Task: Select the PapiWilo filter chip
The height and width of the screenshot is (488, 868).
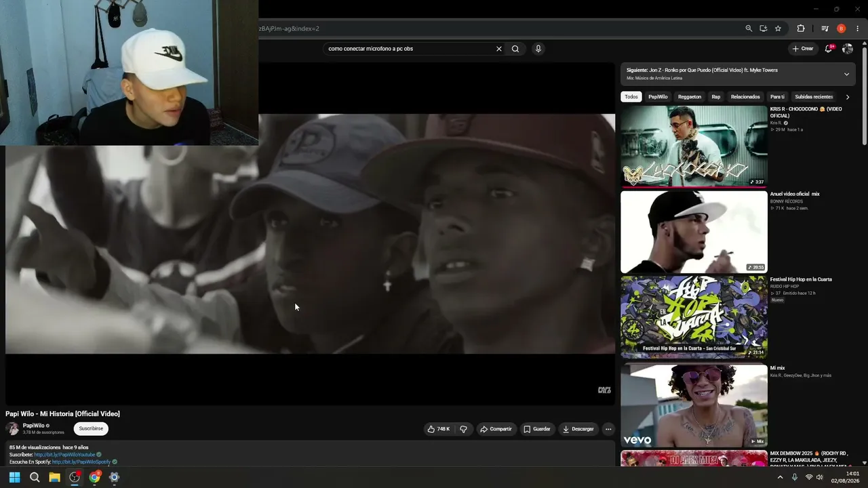Action: coord(658,97)
